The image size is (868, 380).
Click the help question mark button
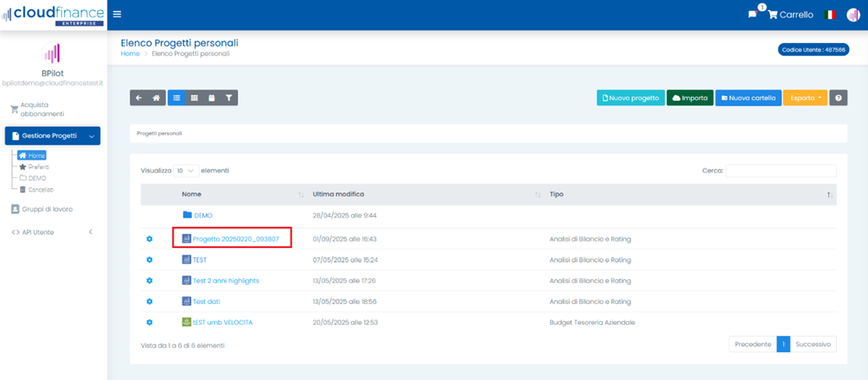coord(839,98)
